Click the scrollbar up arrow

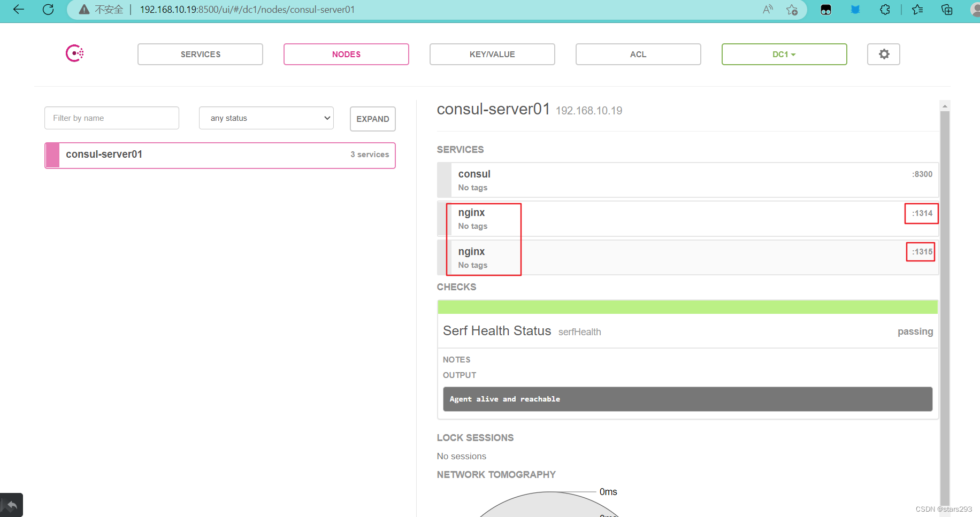coord(945,106)
